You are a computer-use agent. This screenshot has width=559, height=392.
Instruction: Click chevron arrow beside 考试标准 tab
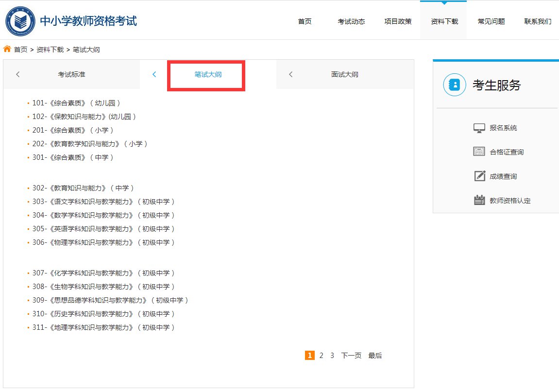click(18, 74)
